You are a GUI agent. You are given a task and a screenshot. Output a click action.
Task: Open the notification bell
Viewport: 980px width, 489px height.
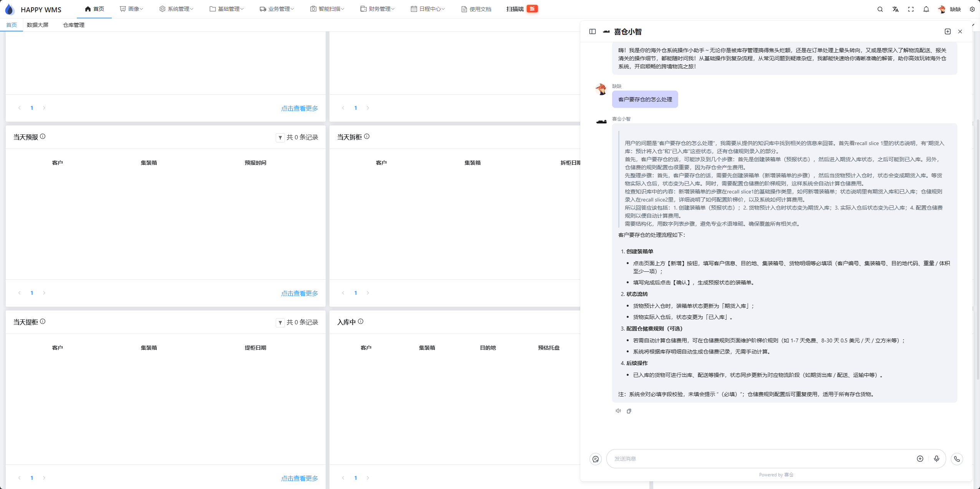pyautogui.click(x=926, y=9)
